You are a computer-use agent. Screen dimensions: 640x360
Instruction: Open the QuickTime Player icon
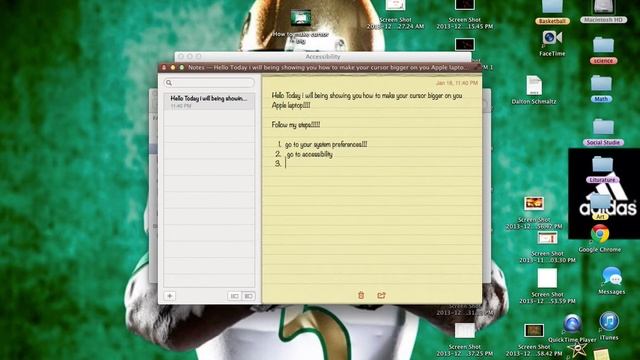coord(572,328)
